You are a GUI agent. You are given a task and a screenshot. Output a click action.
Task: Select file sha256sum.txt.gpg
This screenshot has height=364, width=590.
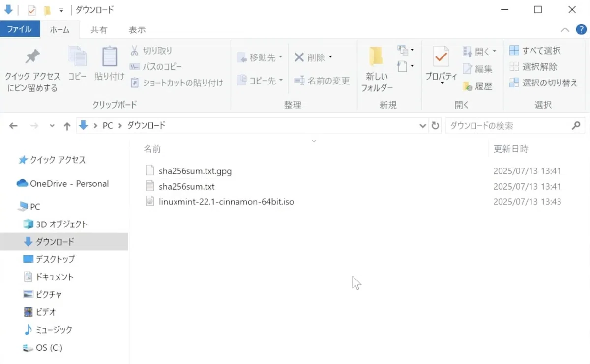pyautogui.click(x=195, y=171)
